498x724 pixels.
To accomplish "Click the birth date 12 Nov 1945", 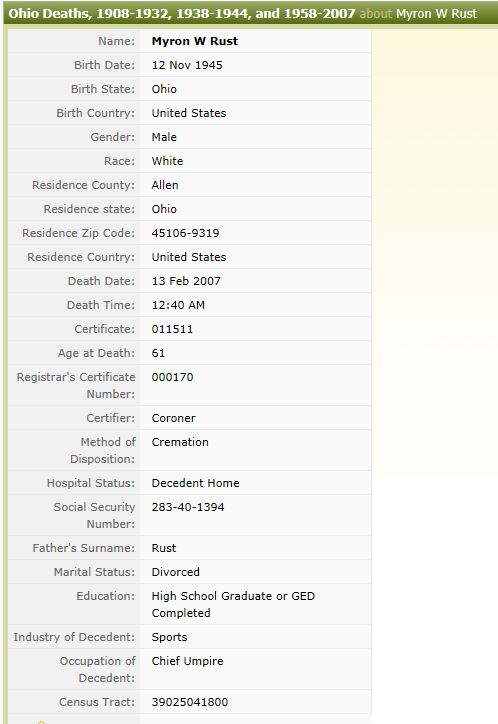I will click(187, 65).
